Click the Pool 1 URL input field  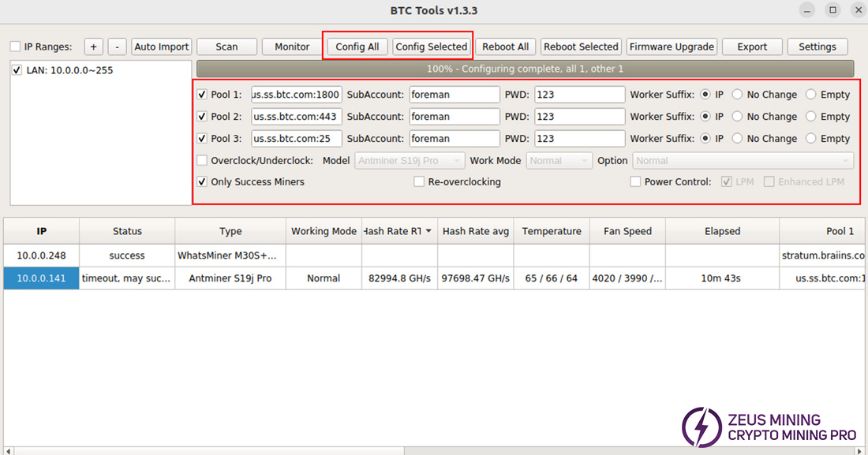(297, 95)
